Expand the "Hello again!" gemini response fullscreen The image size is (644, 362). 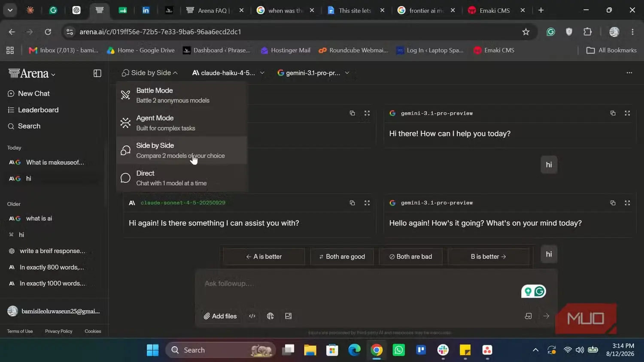(627, 203)
